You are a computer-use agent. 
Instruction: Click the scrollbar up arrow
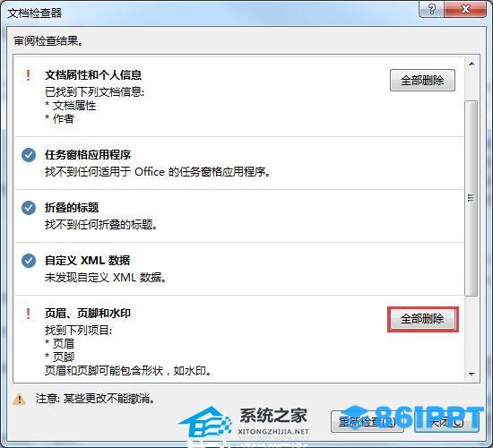pyautogui.click(x=471, y=64)
